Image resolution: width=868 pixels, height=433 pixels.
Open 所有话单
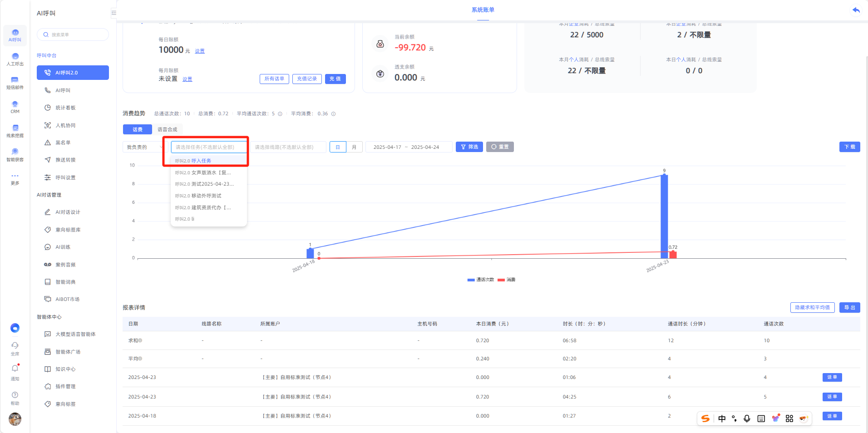[x=274, y=79]
